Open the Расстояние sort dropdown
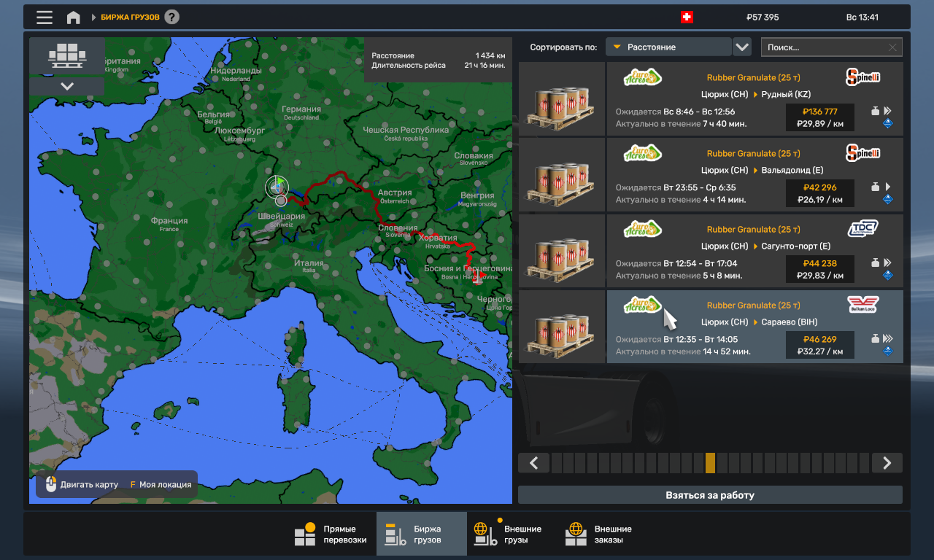The width and height of the screenshot is (934, 560). [x=668, y=47]
